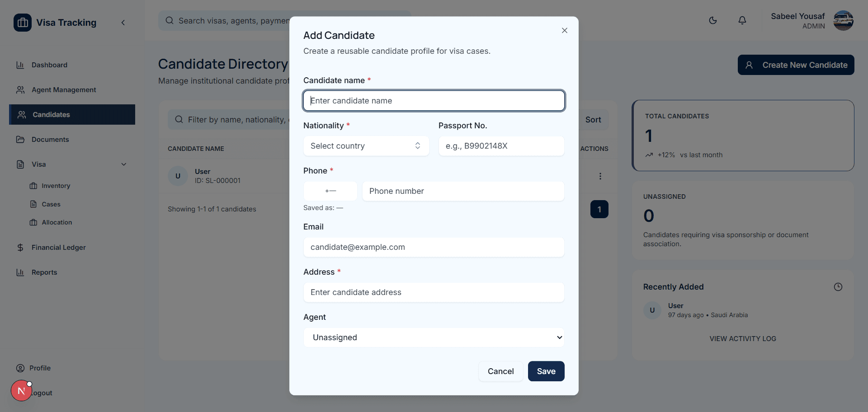Screen dimensions: 868x412
Task: Open the phone country code selector
Action: pos(330,191)
